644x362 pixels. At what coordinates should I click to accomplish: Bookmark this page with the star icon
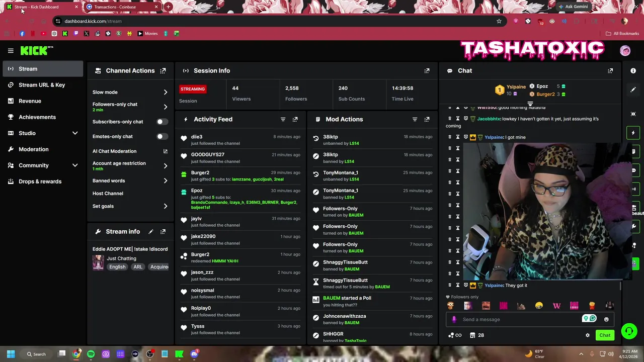click(x=499, y=21)
